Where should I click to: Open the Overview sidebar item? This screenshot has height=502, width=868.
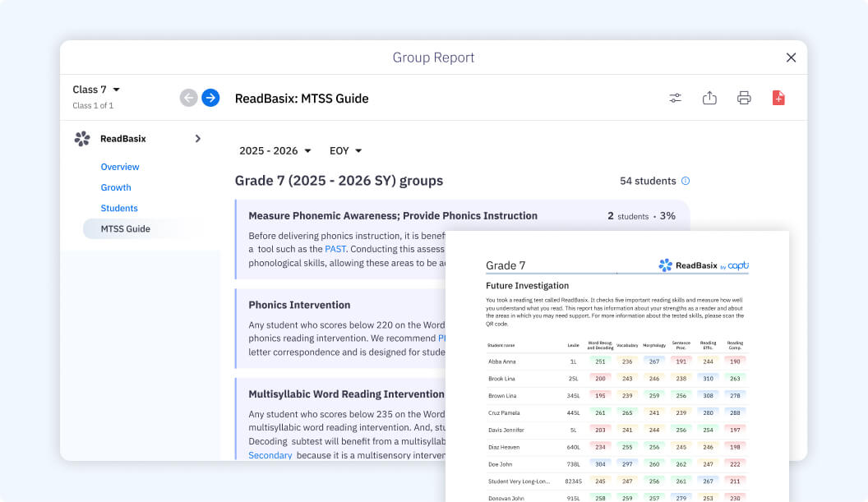pyautogui.click(x=119, y=167)
